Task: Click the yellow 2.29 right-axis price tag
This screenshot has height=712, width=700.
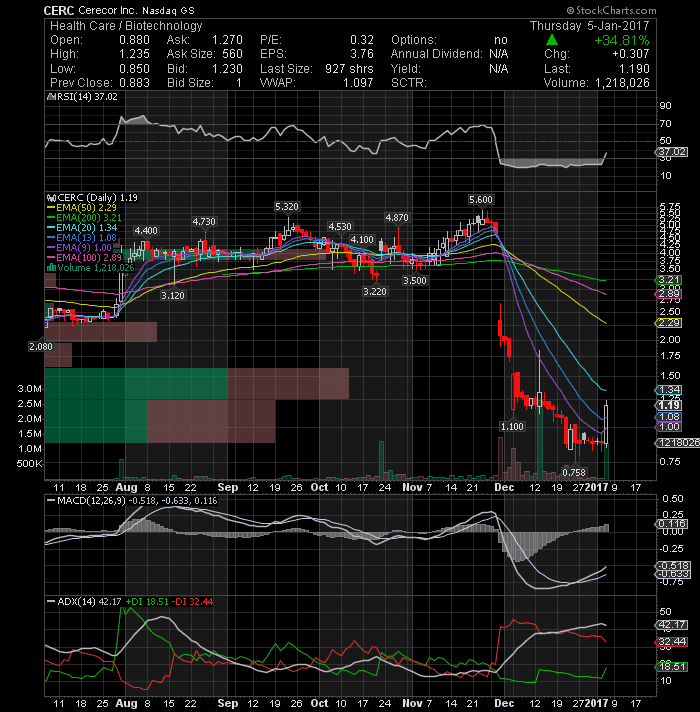Action: [669, 323]
